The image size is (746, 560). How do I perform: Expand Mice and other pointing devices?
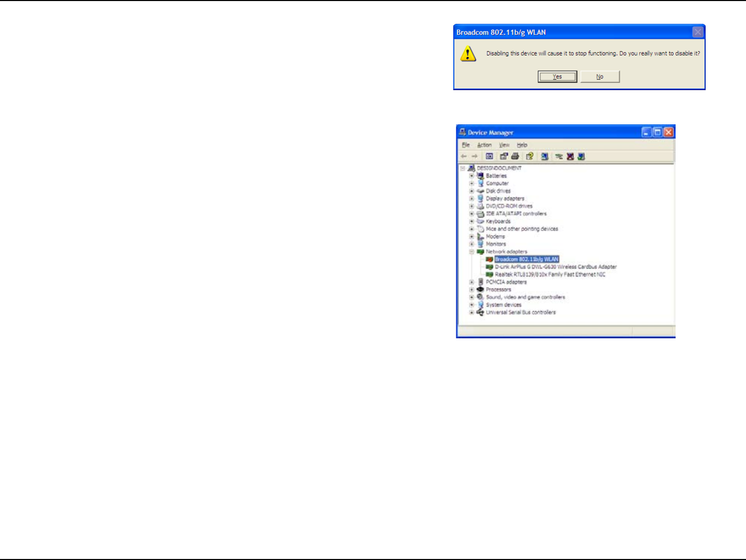471,229
